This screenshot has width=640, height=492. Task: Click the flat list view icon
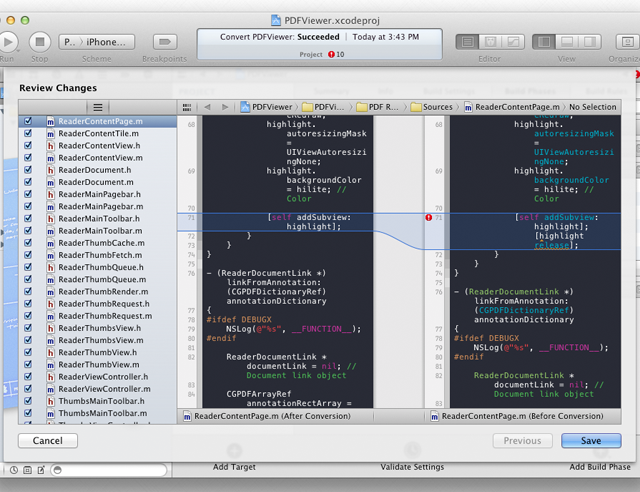pyautogui.click(x=98, y=107)
